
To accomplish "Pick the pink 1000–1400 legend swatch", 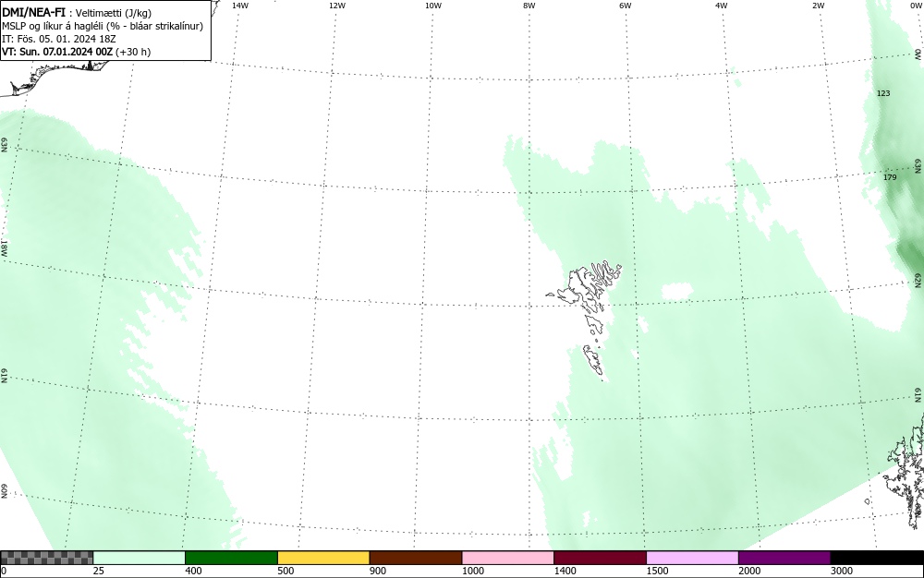I will (x=508, y=558).
